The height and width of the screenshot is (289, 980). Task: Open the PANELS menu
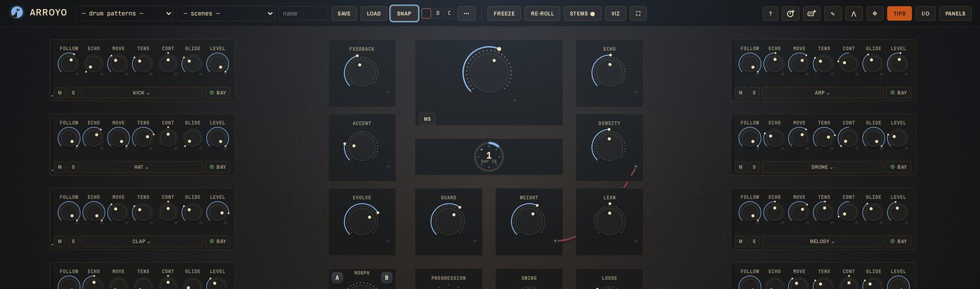955,13
